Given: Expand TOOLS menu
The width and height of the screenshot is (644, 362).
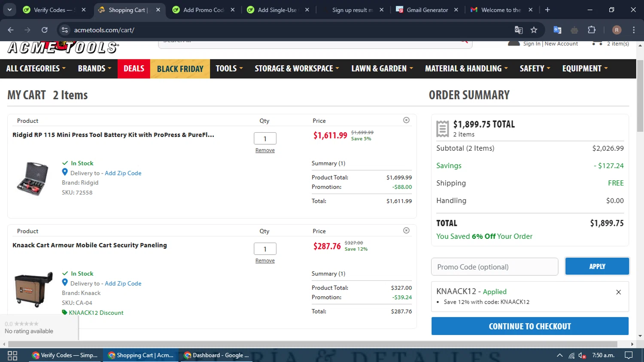Looking at the screenshot, I should point(229,69).
